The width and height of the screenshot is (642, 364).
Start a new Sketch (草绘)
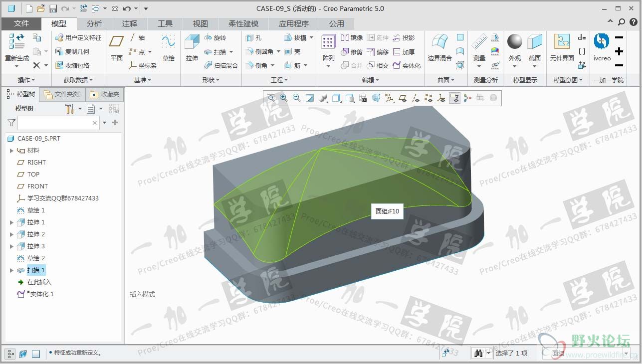[x=169, y=47]
